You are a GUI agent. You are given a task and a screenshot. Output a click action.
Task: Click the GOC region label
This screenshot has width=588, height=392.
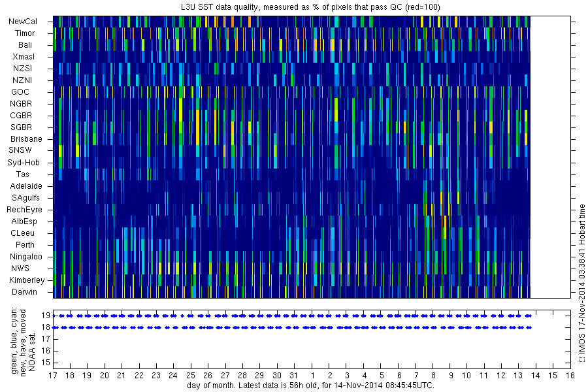click(x=20, y=92)
